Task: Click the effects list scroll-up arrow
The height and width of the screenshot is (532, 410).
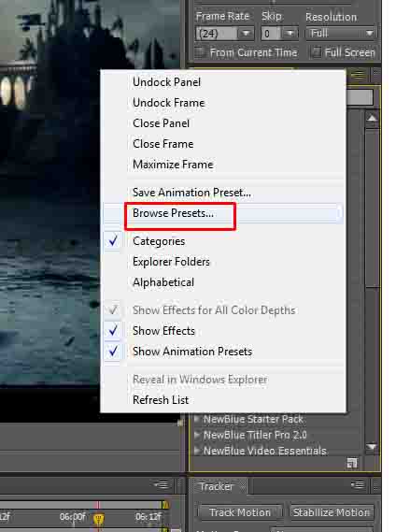Action: [x=372, y=119]
